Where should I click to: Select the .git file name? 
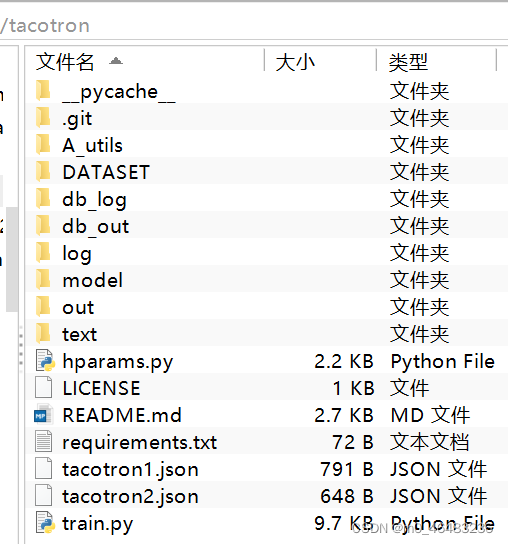pyautogui.click(x=77, y=119)
